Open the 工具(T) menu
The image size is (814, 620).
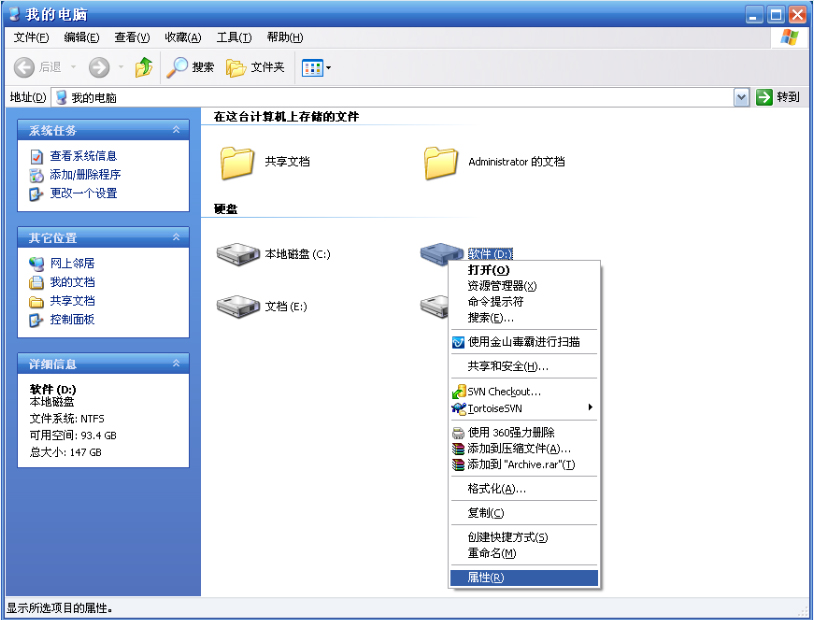(234, 37)
